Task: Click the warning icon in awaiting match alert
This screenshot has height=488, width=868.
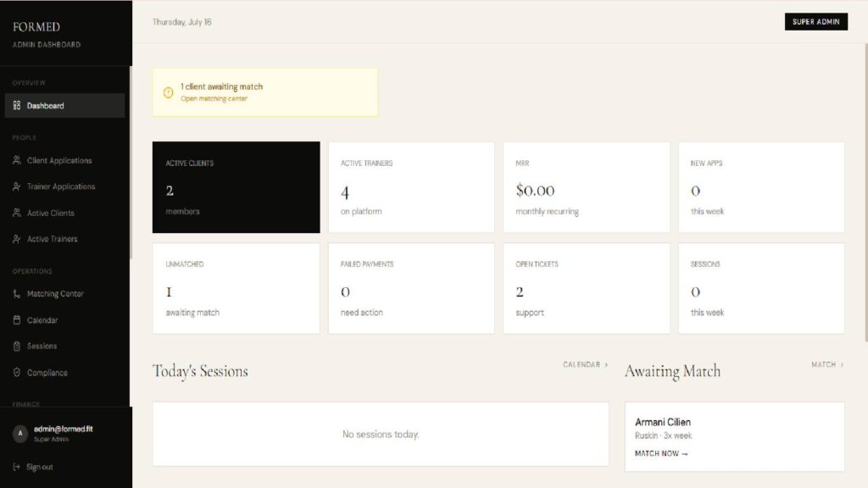Action: pyautogui.click(x=169, y=92)
